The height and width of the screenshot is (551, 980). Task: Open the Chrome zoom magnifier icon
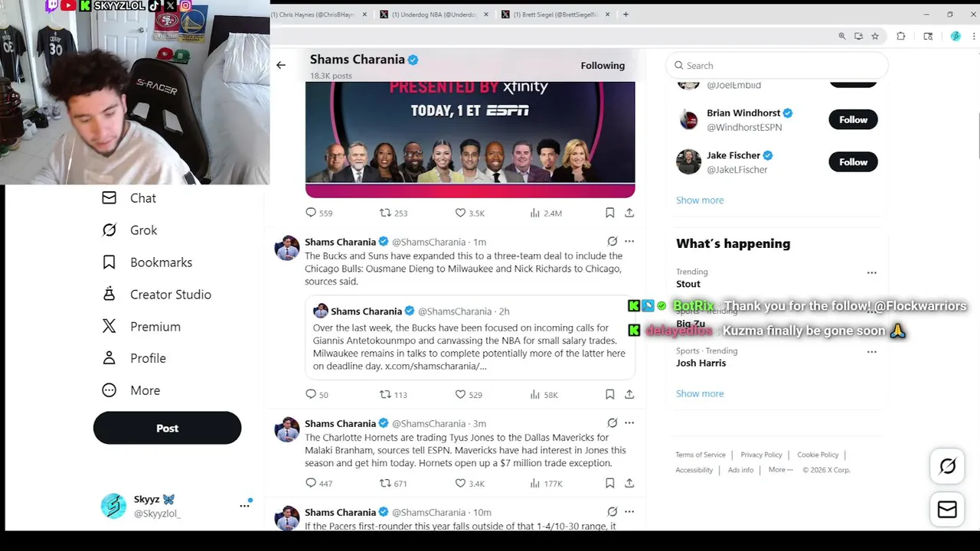(841, 36)
